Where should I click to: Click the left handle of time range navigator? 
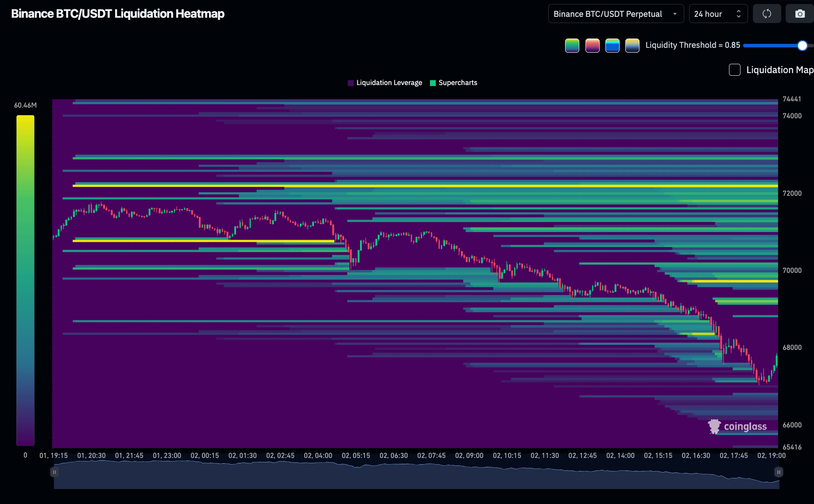click(x=54, y=472)
